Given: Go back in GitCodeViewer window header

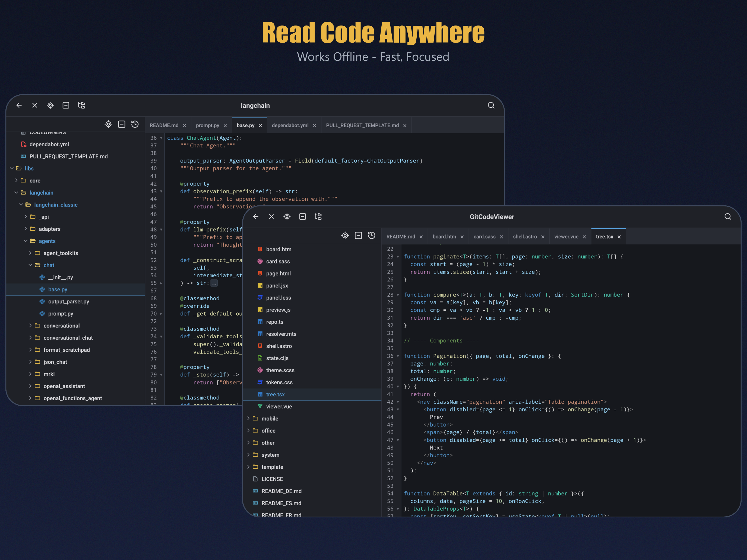Looking at the screenshot, I should coord(256,216).
